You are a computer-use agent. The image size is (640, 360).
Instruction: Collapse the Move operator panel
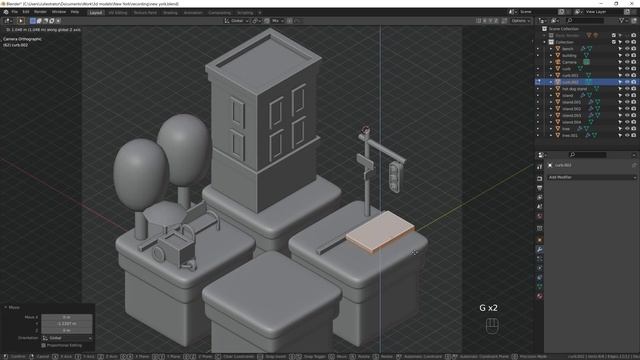tap(6, 307)
